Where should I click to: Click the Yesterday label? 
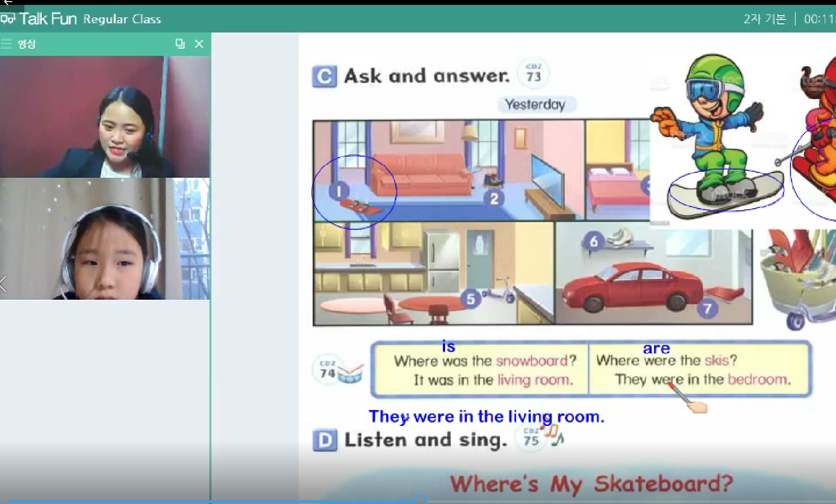point(535,105)
